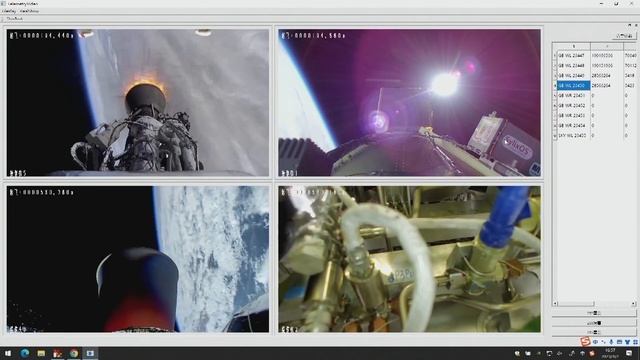640x360 pixels.
Task: Open the Windows notification center icon
Action: (x=630, y=353)
